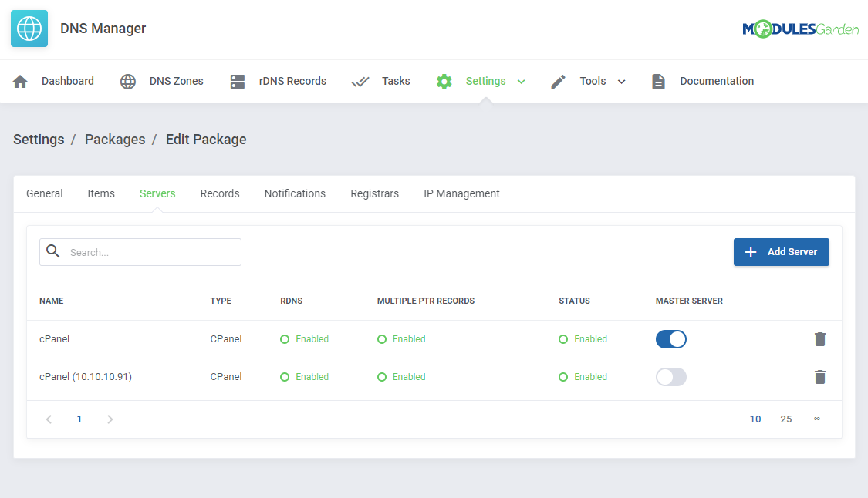Delete the cPanel server row
The width and height of the screenshot is (868, 498).
[x=820, y=339]
